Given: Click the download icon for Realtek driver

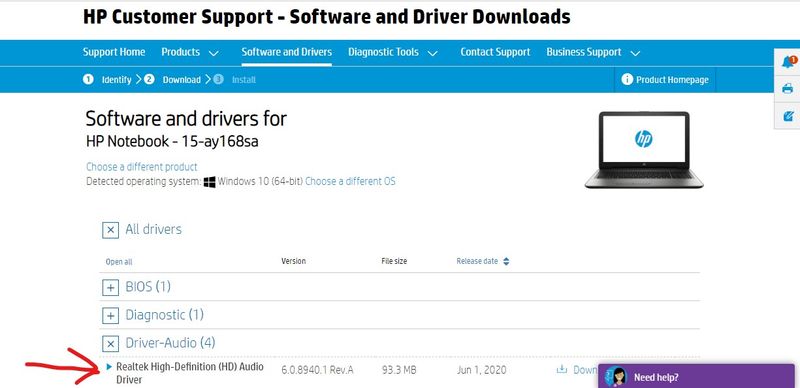Looking at the screenshot, I should (562, 369).
